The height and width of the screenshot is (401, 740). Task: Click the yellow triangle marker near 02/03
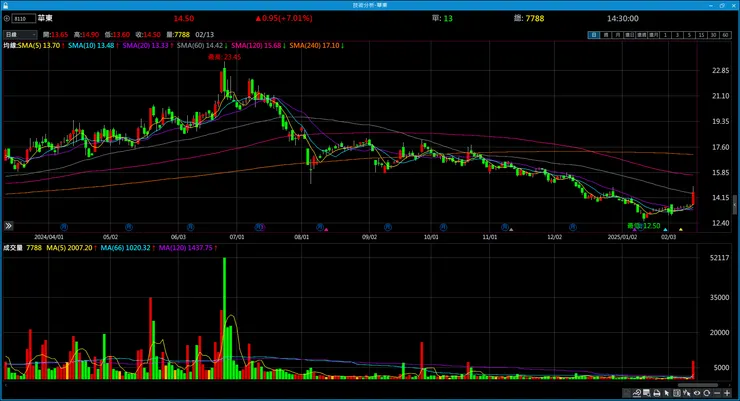pyautogui.click(x=681, y=230)
